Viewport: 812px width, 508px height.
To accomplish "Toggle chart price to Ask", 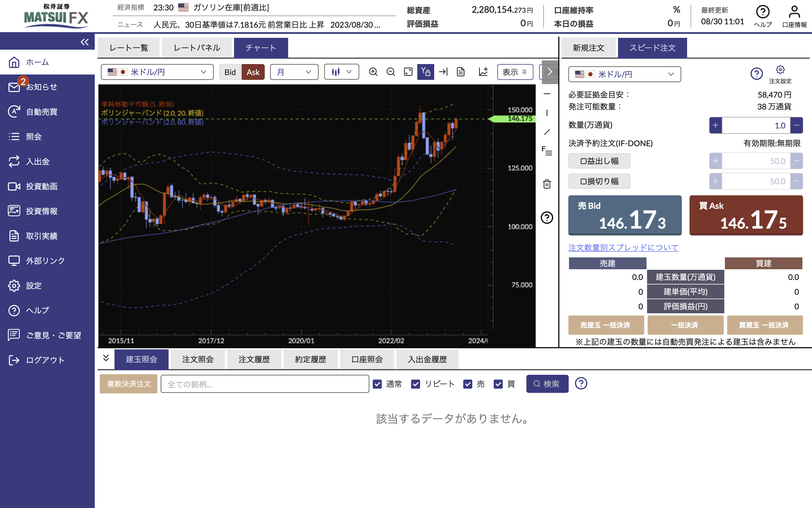I will click(x=253, y=72).
